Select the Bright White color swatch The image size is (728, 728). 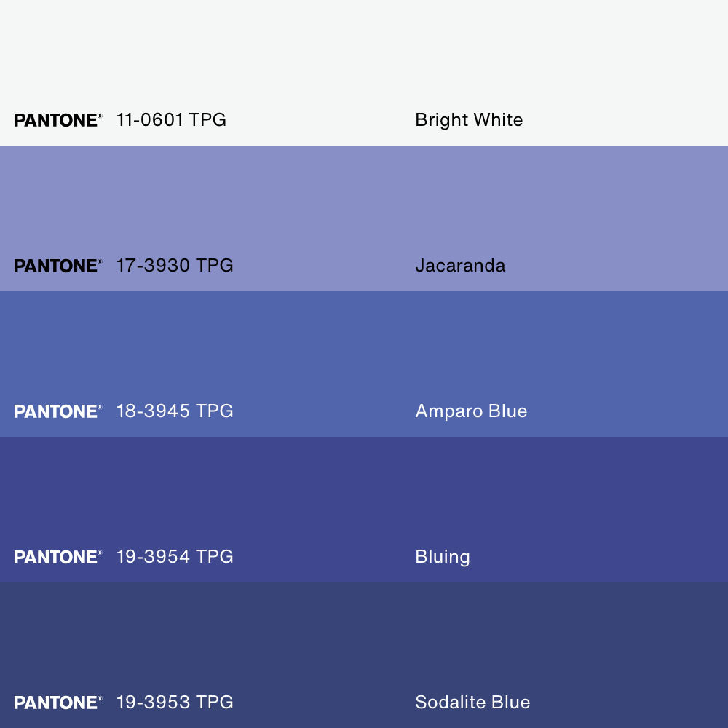[364, 58]
